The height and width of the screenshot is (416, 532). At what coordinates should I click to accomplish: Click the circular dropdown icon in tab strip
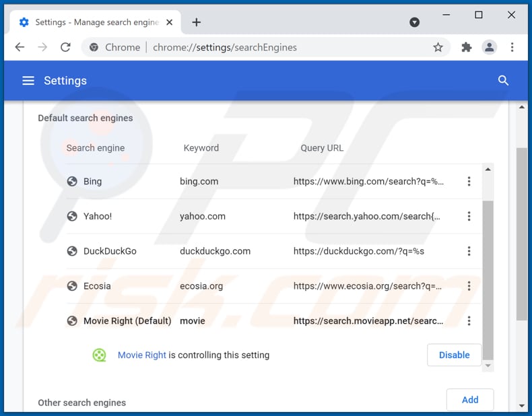[414, 22]
